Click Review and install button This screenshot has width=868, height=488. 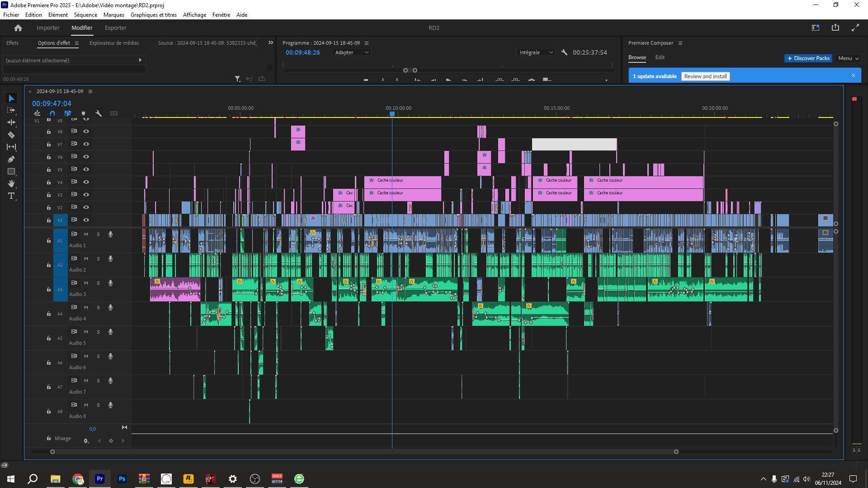(705, 76)
